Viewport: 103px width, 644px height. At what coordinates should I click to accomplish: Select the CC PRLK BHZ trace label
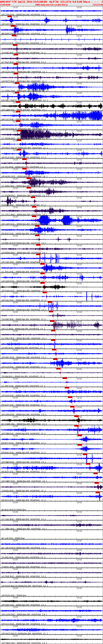[x=24, y=339]
